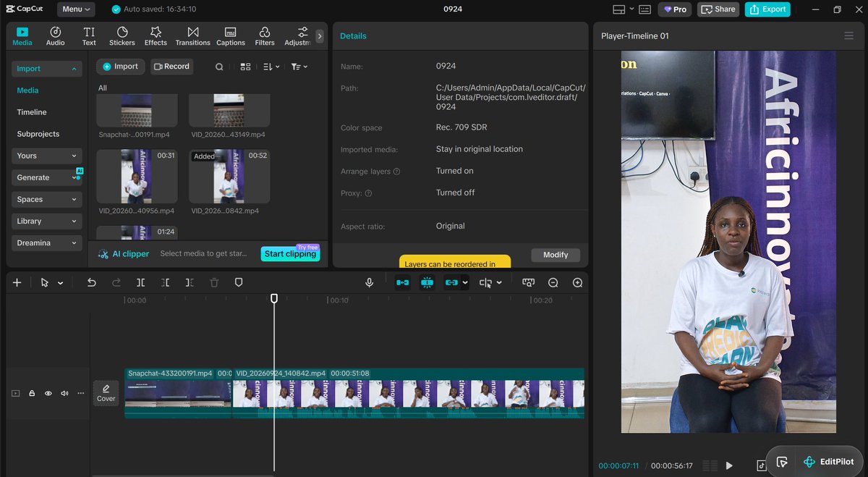Click the Import button

click(x=120, y=67)
